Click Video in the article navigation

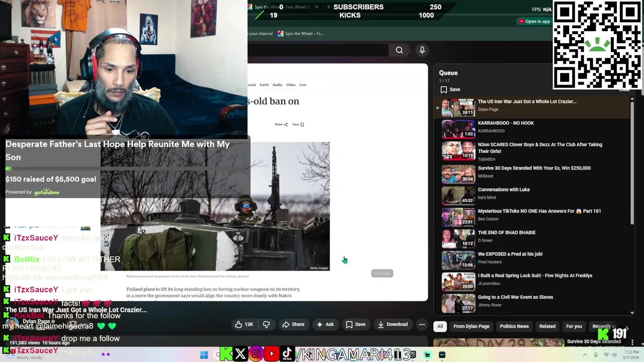pyautogui.click(x=291, y=85)
